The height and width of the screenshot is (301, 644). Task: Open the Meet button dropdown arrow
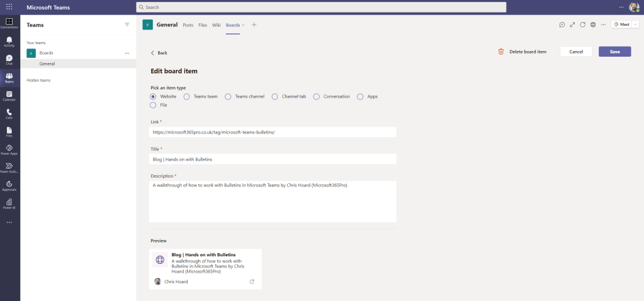635,25
